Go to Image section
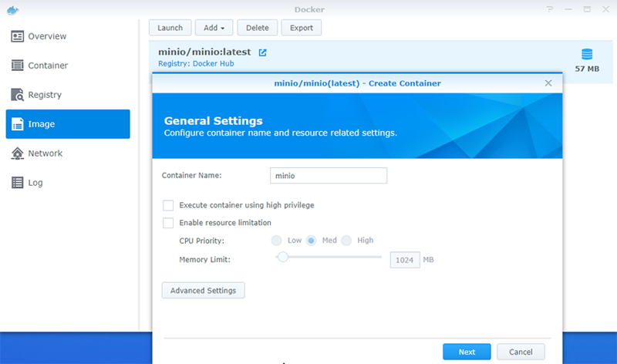The width and height of the screenshot is (617, 364). (x=68, y=124)
